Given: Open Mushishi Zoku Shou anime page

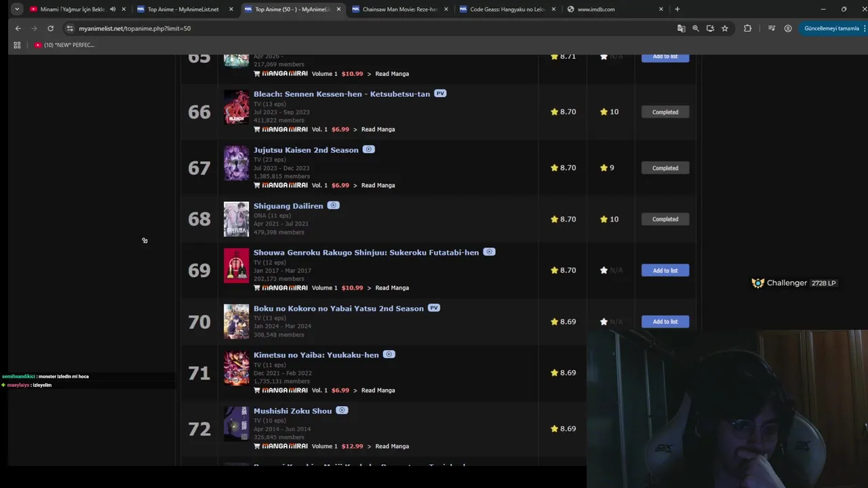Looking at the screenshot, I should pyautogui.click(x=292, y=411).
